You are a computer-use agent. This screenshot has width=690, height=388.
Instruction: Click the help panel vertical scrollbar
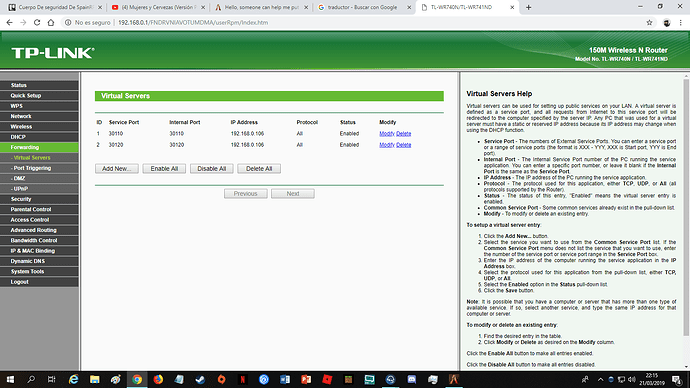pyautogui.click(x=686, y=207)
